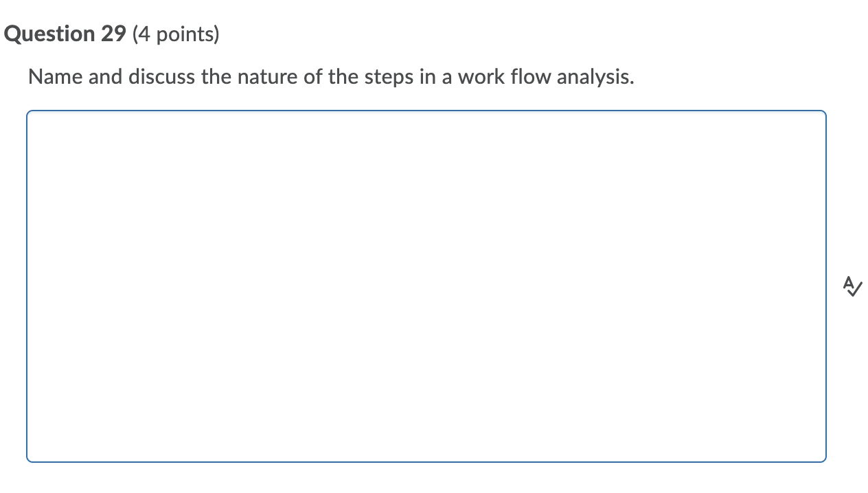Place cursor inside the essay response area
Viewport: 868px width, 493px height.
point(426,285)
